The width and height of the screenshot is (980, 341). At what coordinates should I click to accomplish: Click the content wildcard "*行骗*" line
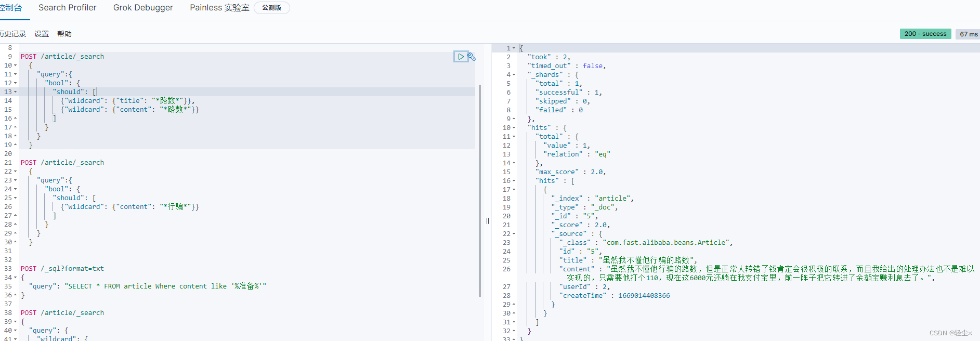(x=129, y=207)
